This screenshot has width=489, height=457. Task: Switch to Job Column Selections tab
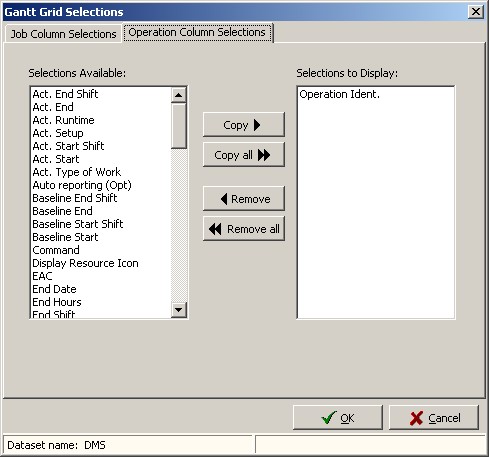[63, 34]
